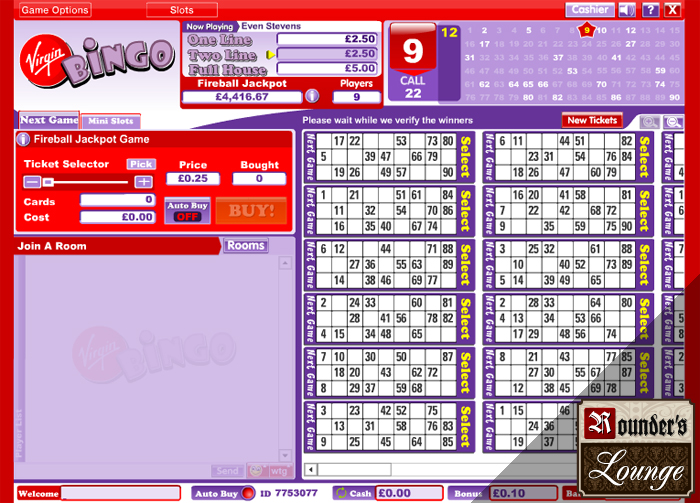Click the Cards input field
This screenshot has width=700, height=503.
[x=118, y=200]
